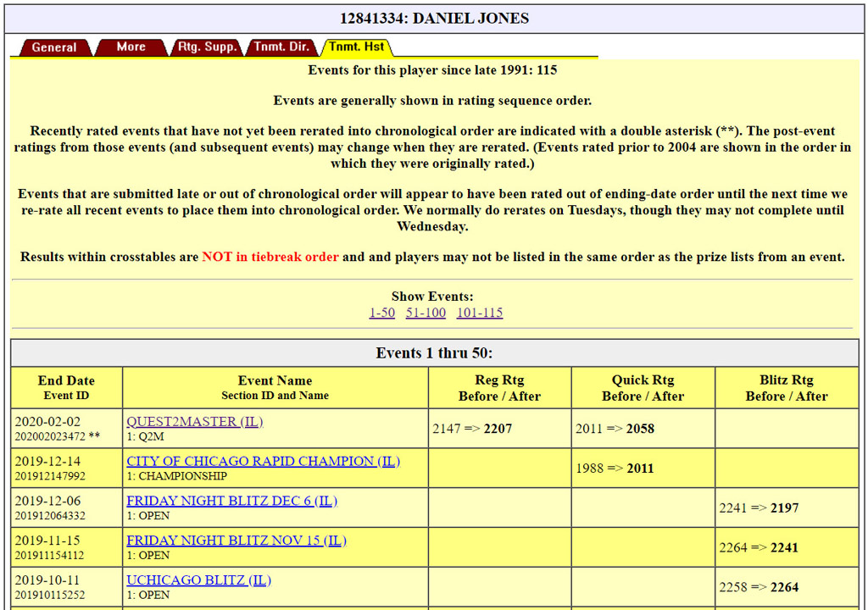Click quick rating 2011 => 2058
Image resolution: width=868 pixels, height=610 pixels.
[x=615, y=429]
